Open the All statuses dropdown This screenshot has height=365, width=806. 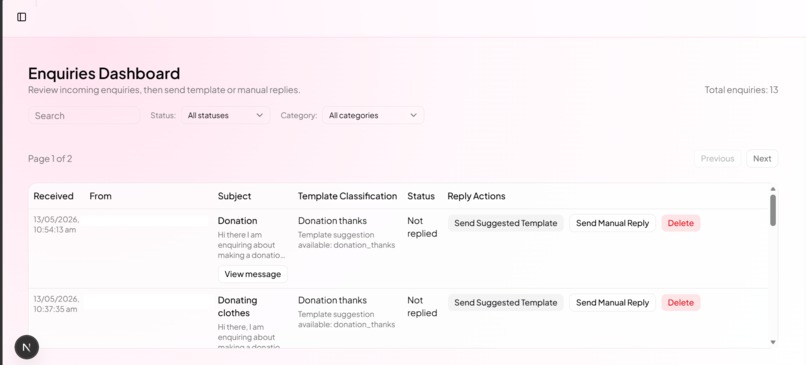(226, 115)
